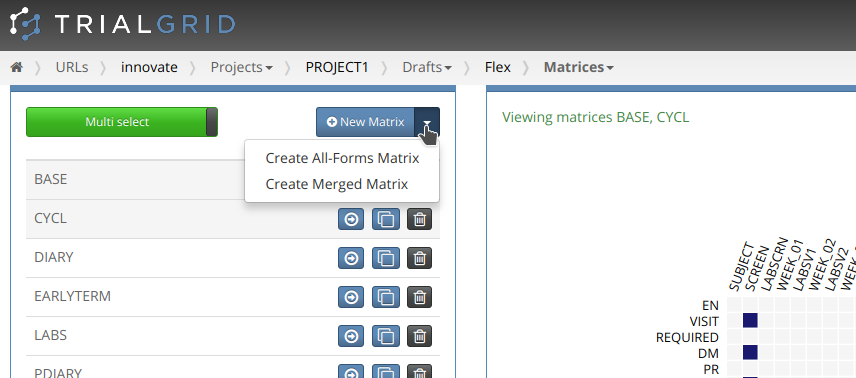This screenshot has height=378, width=856.
Task: Delete the EARLYTERM matrix
Action: tap(419, 297)
